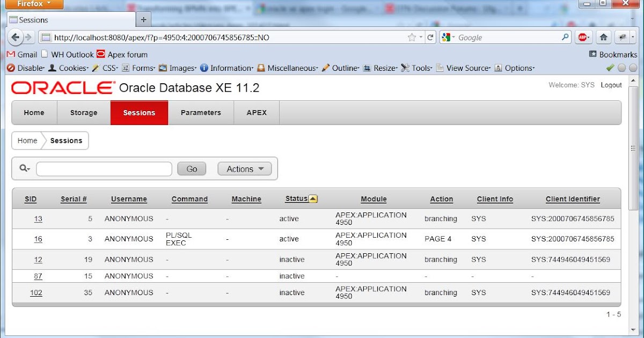
Task: Open Apex forum bookmark
Action: coord(122,54)
